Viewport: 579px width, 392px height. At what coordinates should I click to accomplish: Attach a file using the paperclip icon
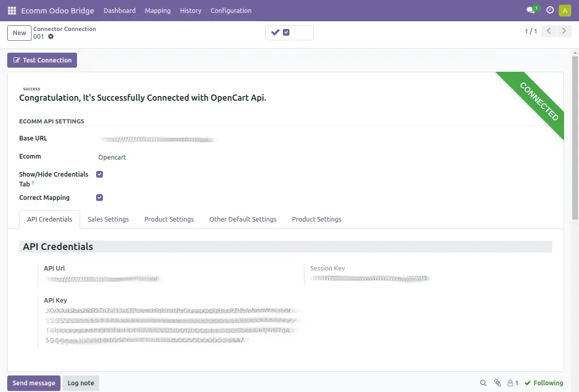[x=497, y=383]
